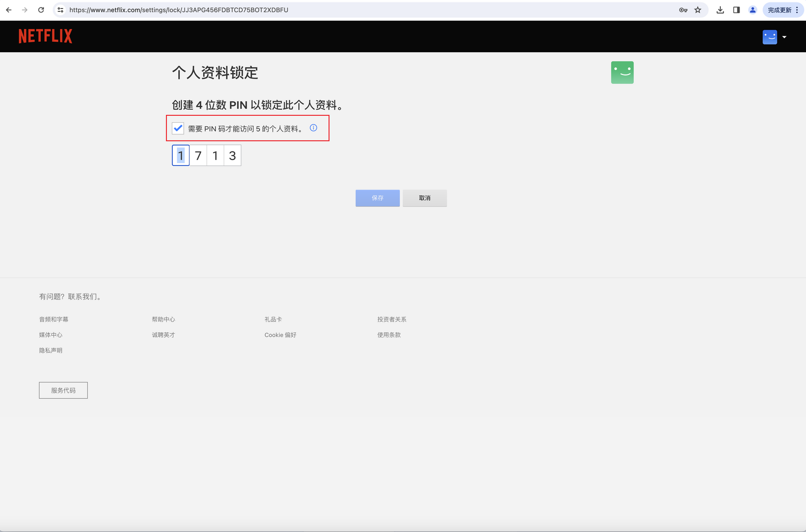
Task: Click the 服务代码 button
Action: pos(63,390)
